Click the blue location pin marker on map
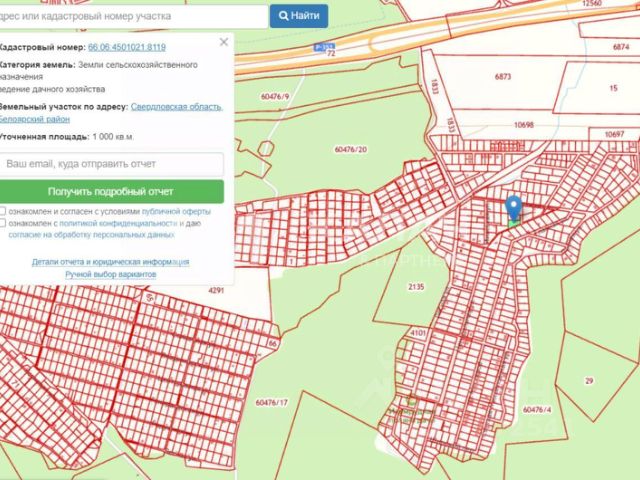Screen dimensions: 640x480 [x=513, y=207]
